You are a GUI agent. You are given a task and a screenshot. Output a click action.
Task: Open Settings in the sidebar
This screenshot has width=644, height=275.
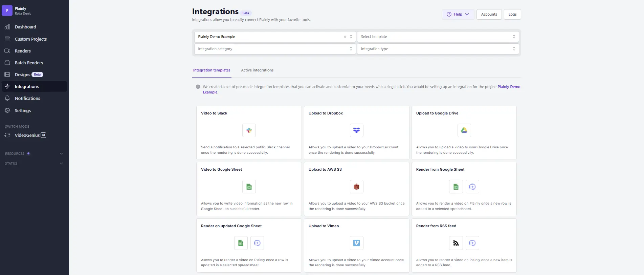click(x=34, y=110)
